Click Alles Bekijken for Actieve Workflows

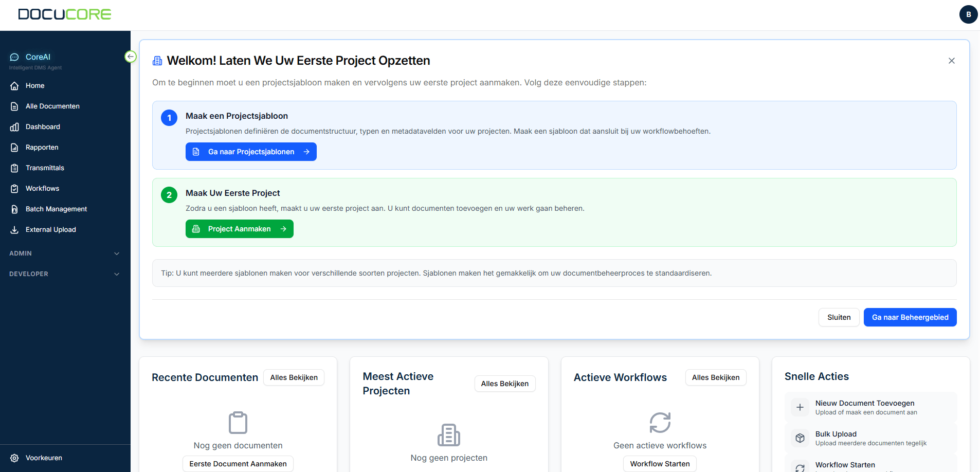pos(716,377)
